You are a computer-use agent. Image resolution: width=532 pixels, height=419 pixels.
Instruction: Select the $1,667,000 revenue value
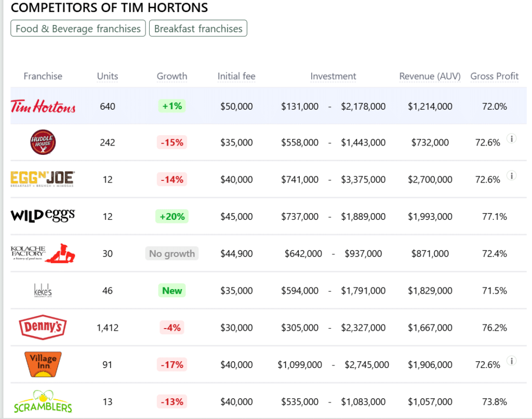pos(430,328)
